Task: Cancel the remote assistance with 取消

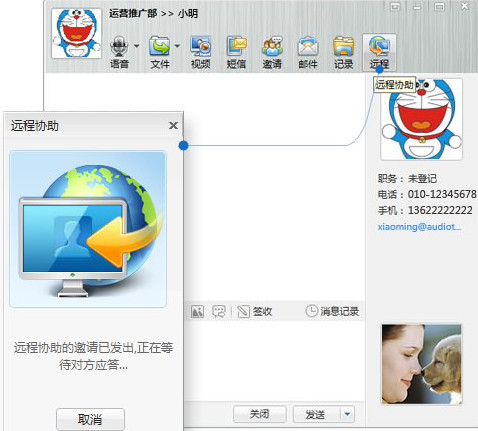Action: (x=90, y=419)
